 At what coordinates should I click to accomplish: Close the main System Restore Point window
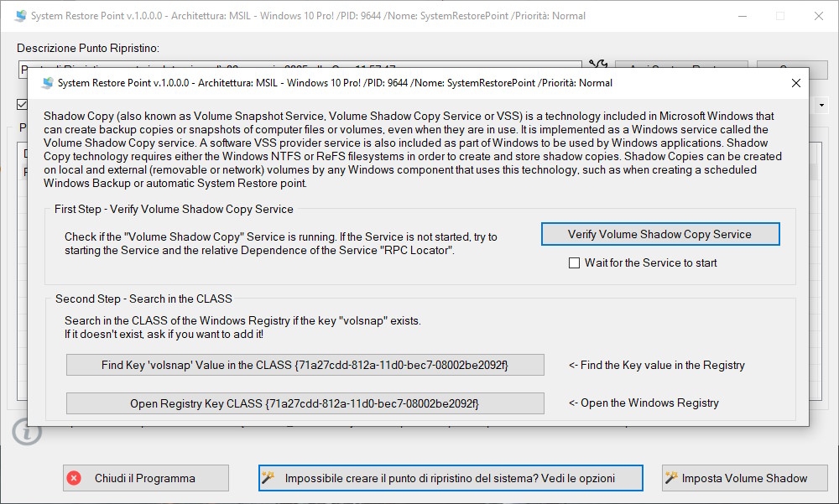coord(819,16)
